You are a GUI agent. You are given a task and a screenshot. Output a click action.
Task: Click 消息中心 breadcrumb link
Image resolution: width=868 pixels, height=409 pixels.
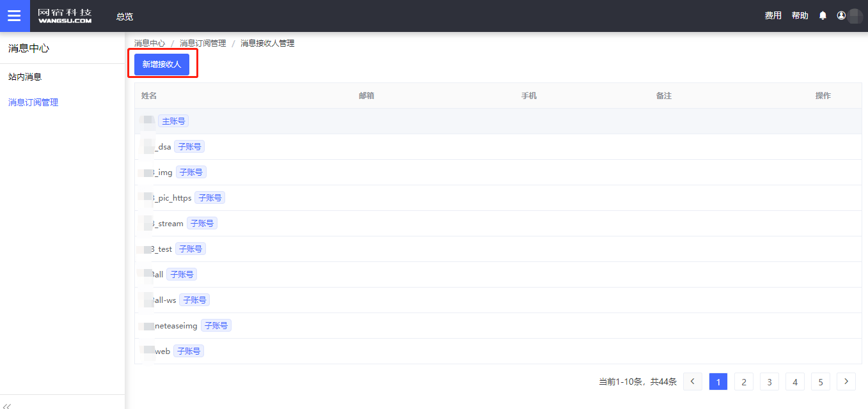150,43
